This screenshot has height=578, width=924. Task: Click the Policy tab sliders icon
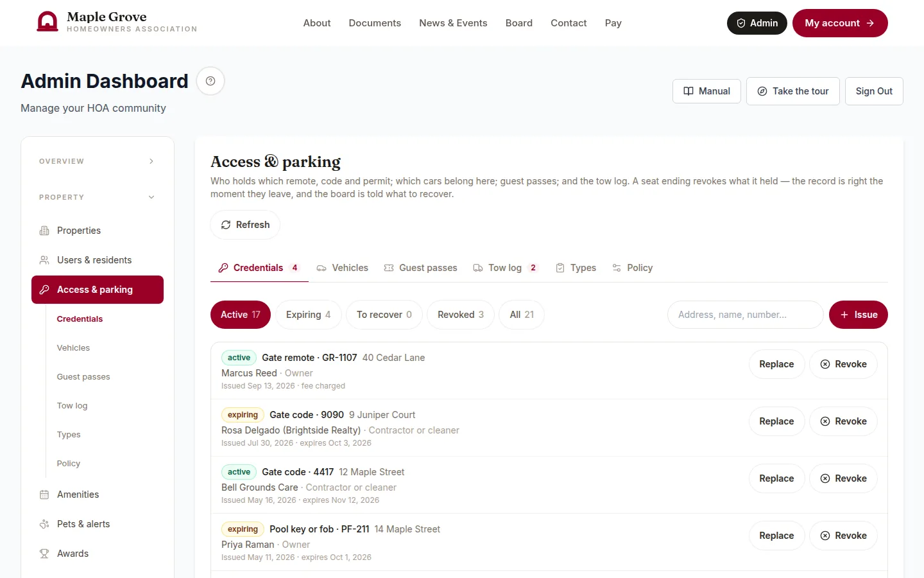coord(617,268)
